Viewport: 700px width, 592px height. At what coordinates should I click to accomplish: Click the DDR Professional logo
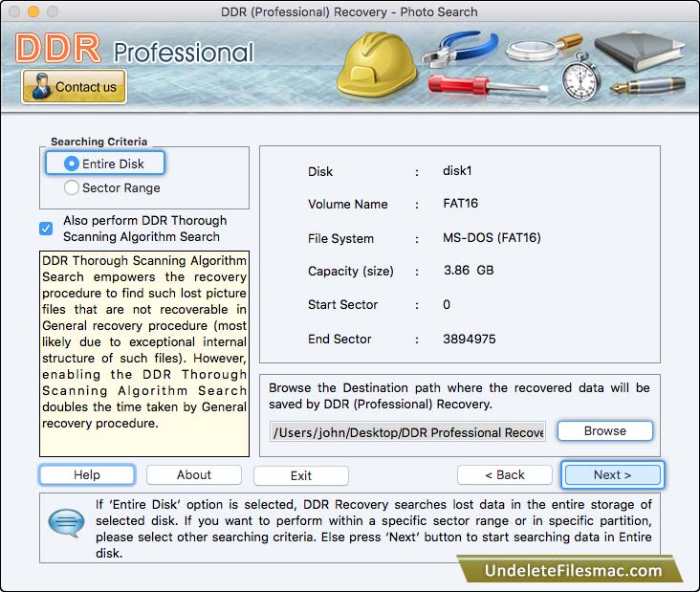135,49
